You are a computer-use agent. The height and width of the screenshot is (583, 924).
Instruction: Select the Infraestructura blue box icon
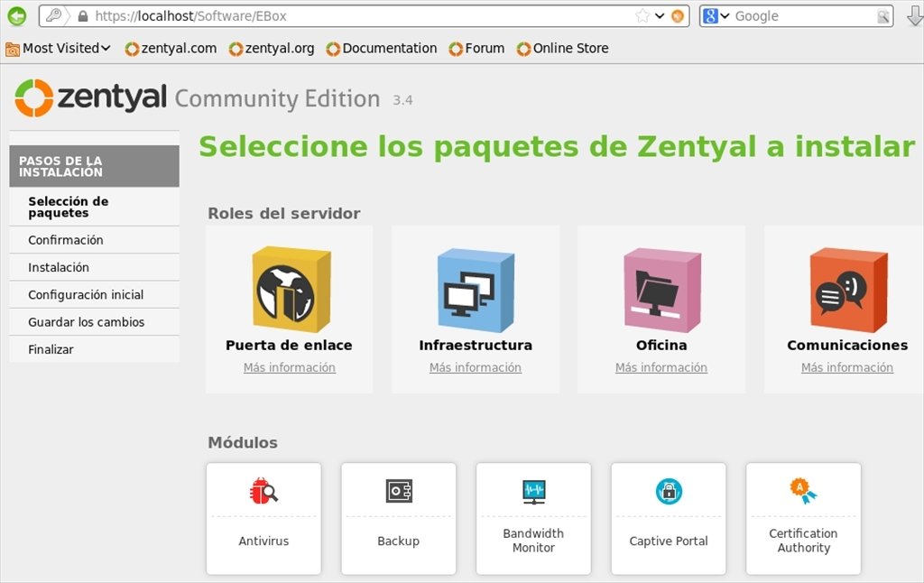pos(476,290)
